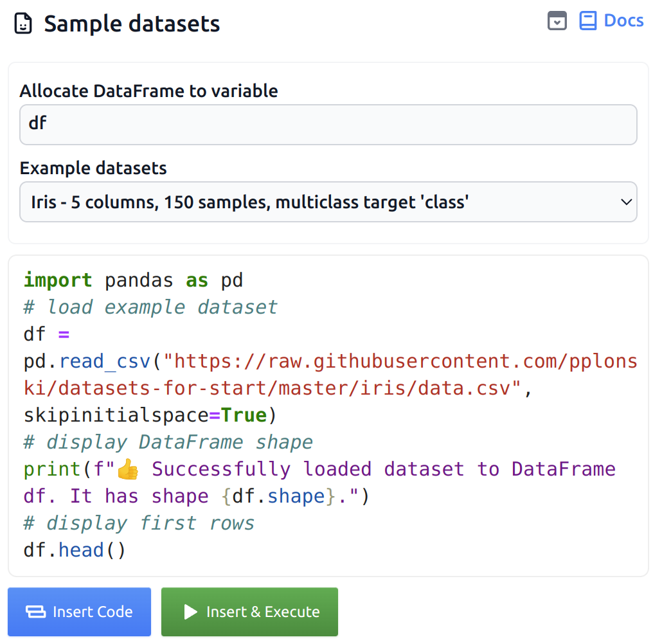
Task: Click the Insert Code button's icon
Action: [35, 612]
